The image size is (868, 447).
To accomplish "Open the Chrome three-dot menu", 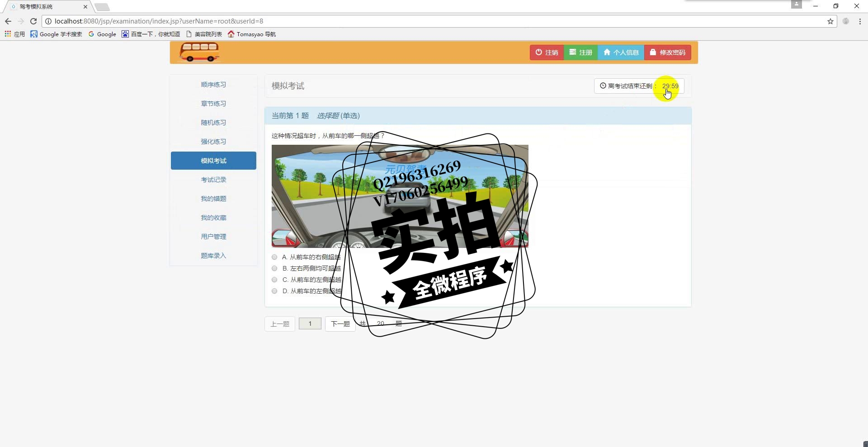I will [859, 21].
